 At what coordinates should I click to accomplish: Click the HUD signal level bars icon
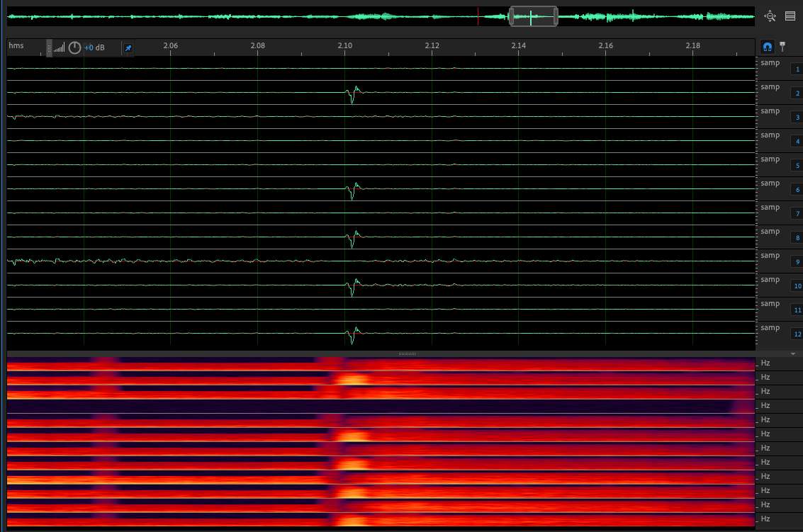coord(60,48)
